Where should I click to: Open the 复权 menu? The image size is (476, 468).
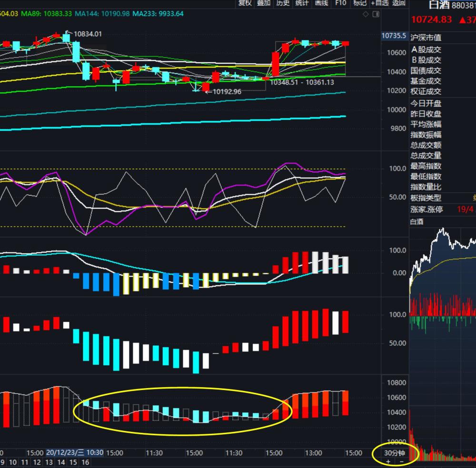245,3
